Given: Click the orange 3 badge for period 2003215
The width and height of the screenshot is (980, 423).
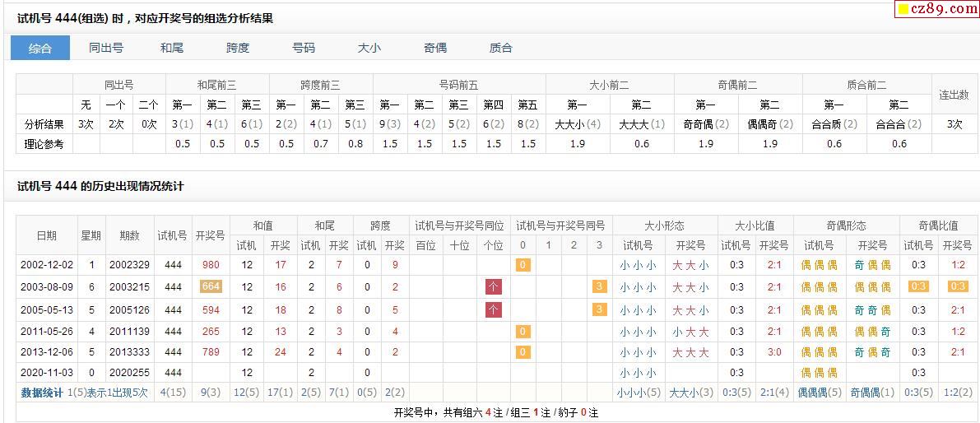Looking at the screenshot, I should (599, 286).
